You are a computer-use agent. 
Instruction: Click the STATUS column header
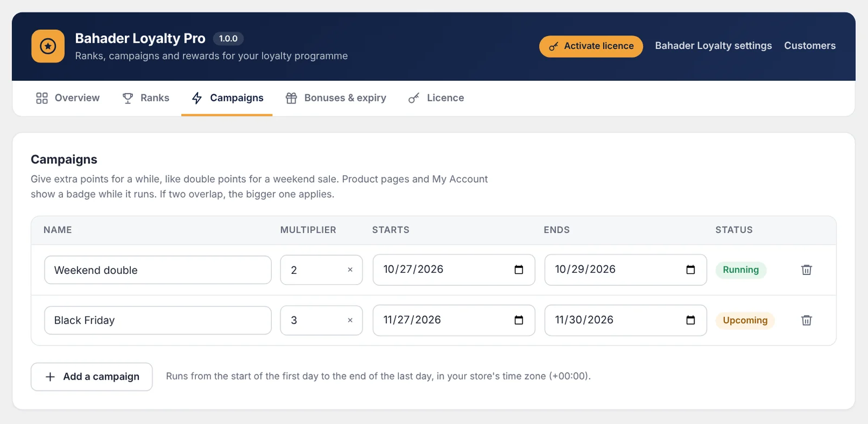734,230
